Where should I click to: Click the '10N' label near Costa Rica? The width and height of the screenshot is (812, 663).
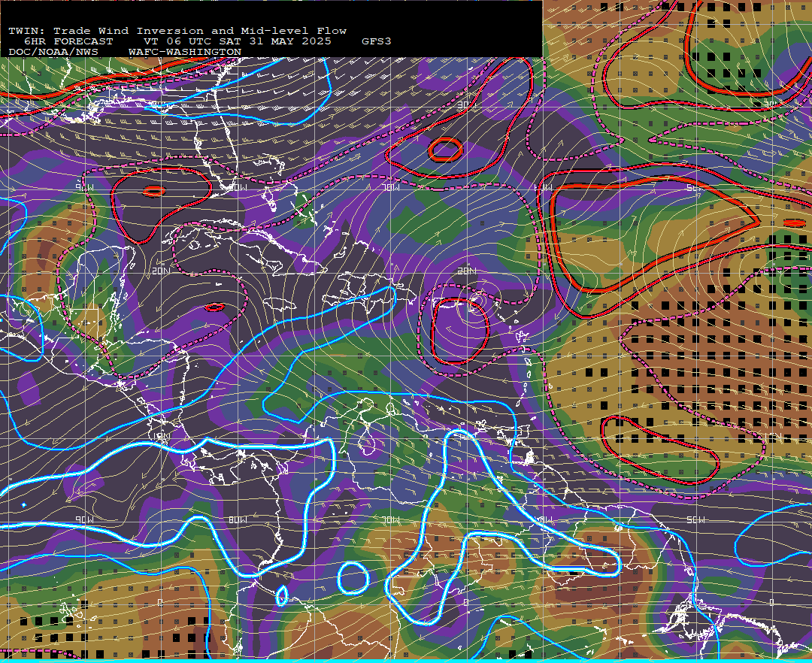tap(161, 436)
